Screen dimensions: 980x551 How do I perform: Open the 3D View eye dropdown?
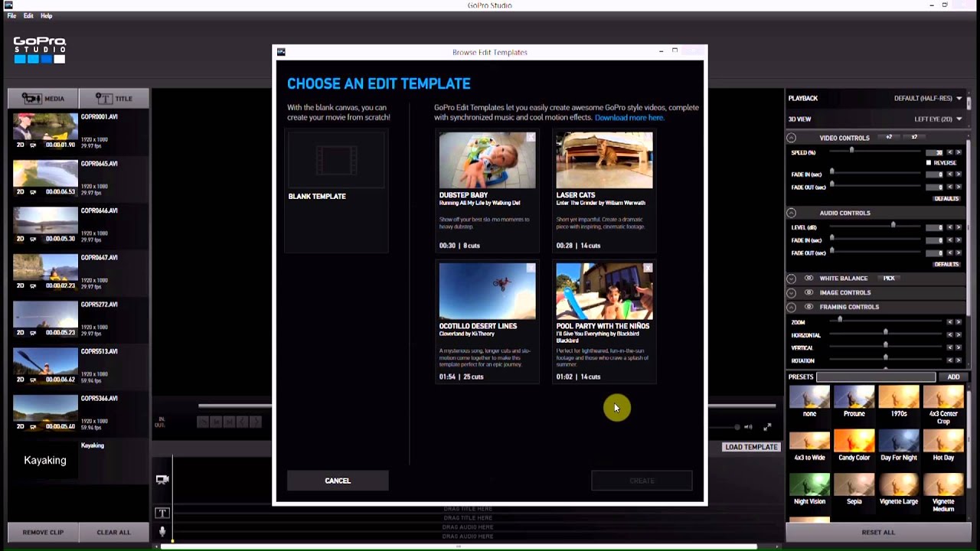coord(938,119)
